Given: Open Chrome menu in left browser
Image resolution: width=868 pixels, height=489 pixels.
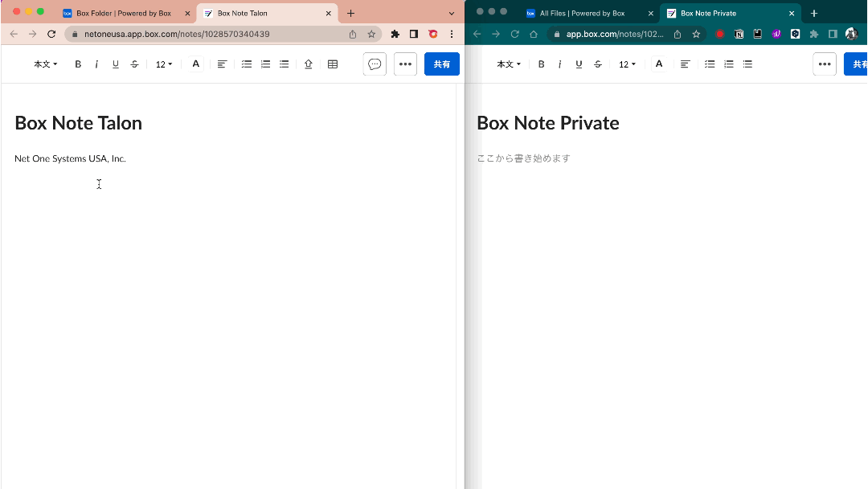Looking at the screenshot, I should [452, 35].
